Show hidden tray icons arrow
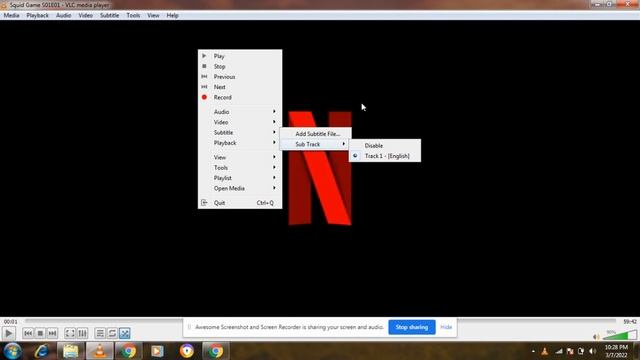This screenshot has height=360, width=640. point(533,351)
